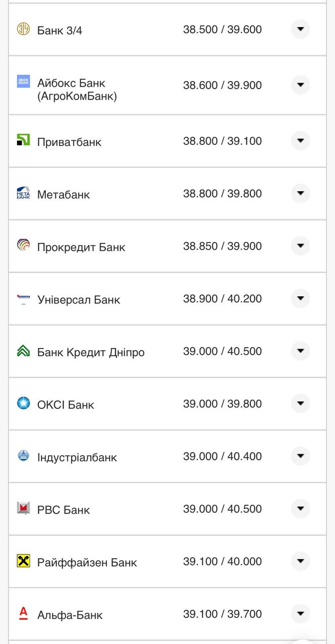Image resolution: width=335 pixels, height=644 pixels.
Task: Click the Банк Кредит Дніпро arrow logo
Action: 22,351
